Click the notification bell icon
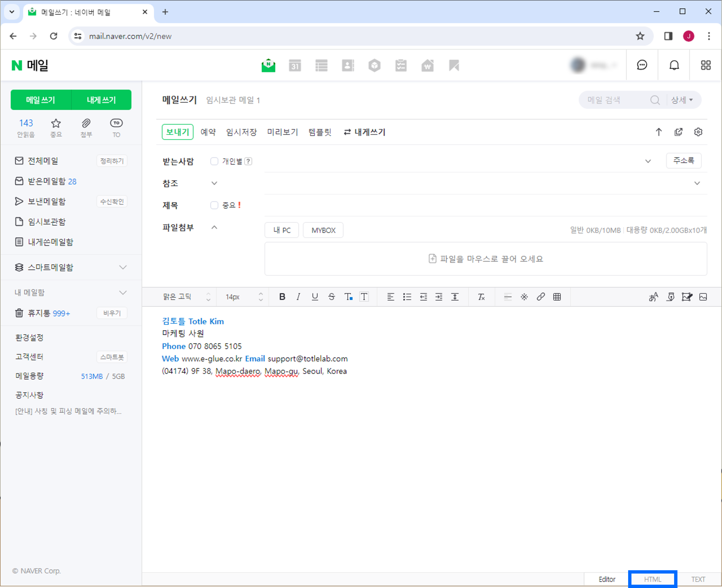The height and width of the screenshot is (588, 722). coord(674,65)
